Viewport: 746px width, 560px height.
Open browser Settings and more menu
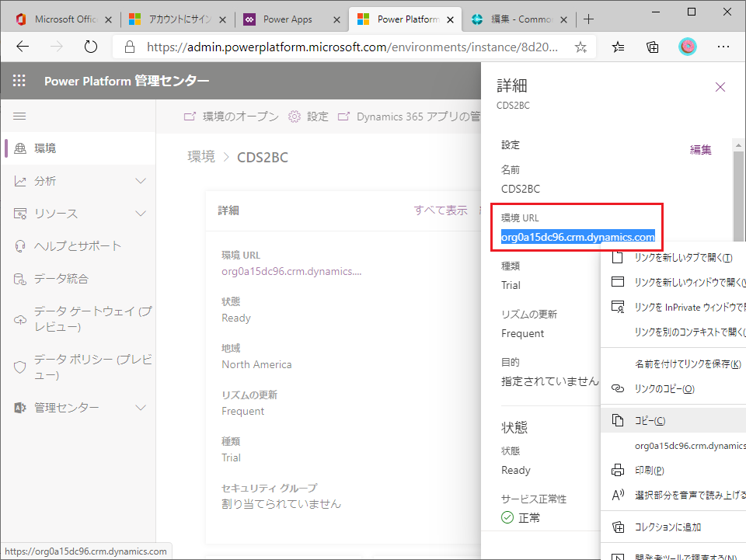click(x=723, y=47)
